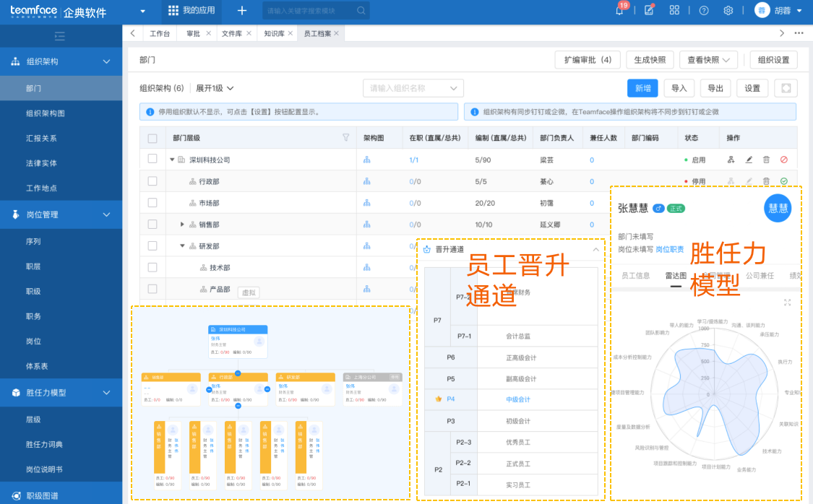813x504 pixels.
Task: Tick the 市场部 row checkbox
Action: [x=152, y=203]
